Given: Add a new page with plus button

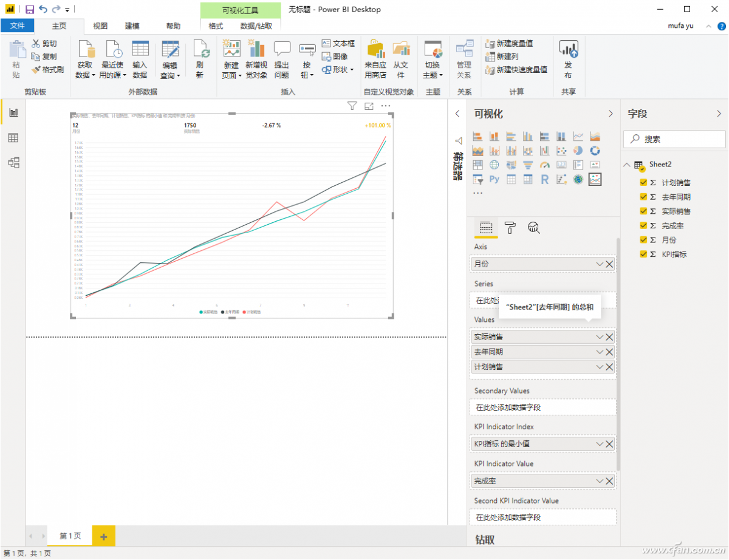Looking at the screenshot, I should [x=103, y=536].
